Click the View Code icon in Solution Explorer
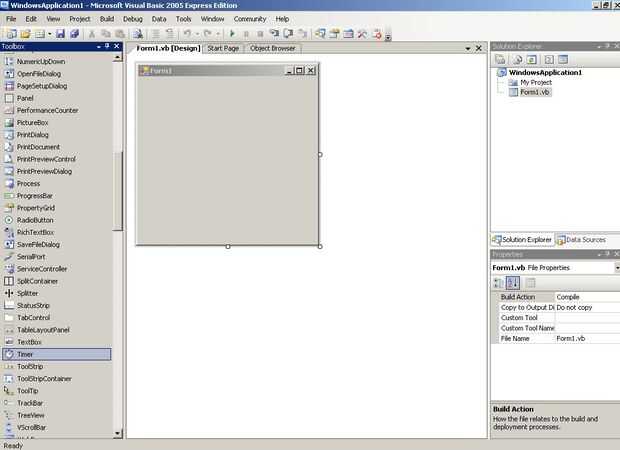This screenshot has width=620, height=450. 549,60
